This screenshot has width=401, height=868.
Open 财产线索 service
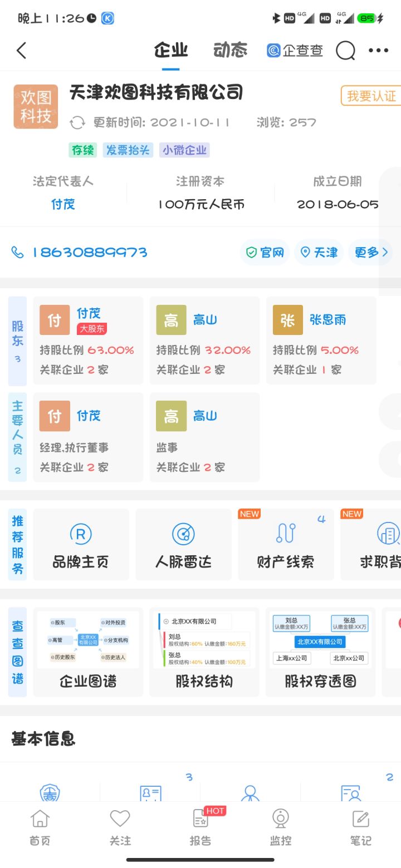(x=286, y=544)
